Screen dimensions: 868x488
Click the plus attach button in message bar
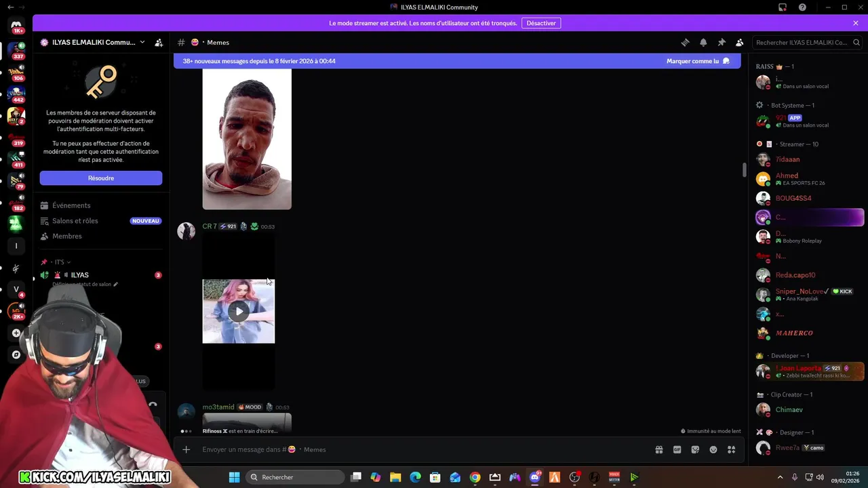click(x=186, y=449)
